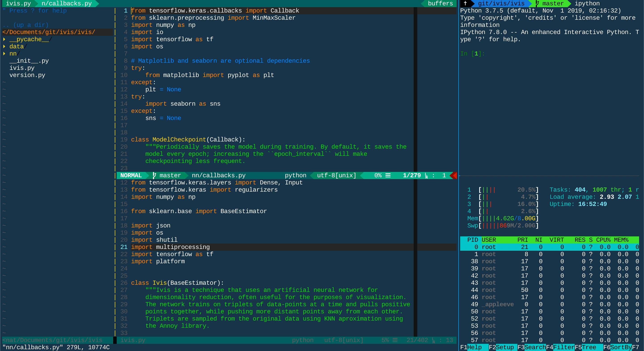Click the git branch icon in terminal bar

[x=537, y=4]
